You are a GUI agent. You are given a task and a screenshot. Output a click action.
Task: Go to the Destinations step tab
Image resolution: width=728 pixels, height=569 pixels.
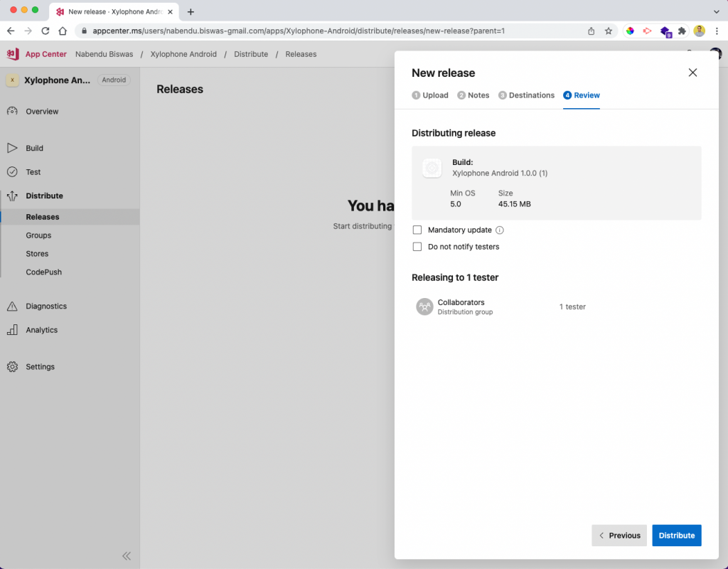tap(527, 95)
